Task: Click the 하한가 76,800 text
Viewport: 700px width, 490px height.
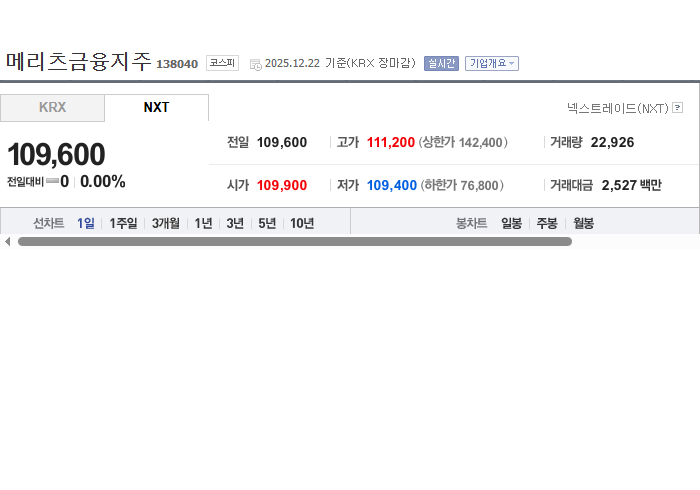Action: click(x=462, y=185)
